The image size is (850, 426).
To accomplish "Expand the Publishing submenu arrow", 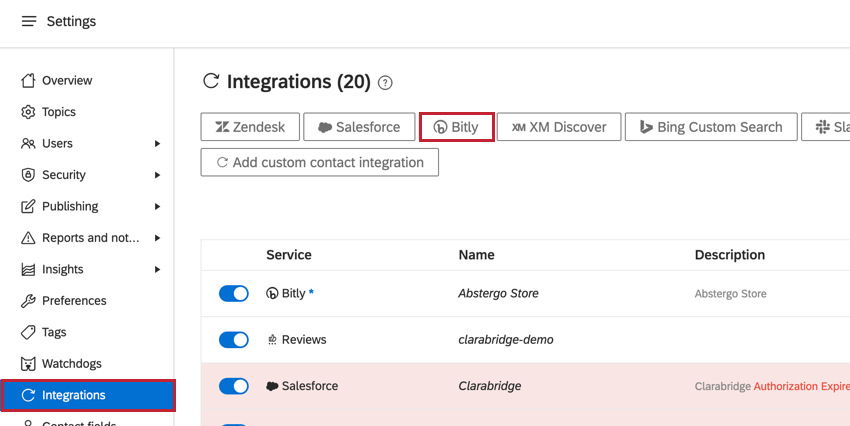I will [x=157, y=206].
